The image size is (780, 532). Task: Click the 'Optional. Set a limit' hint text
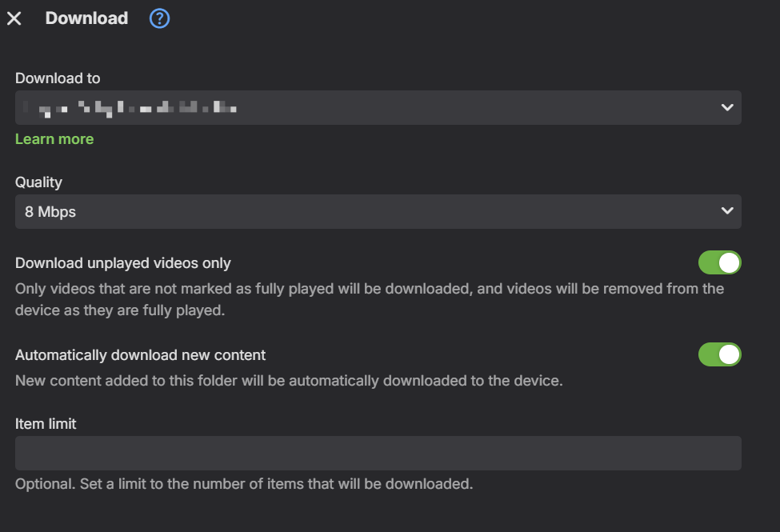tap(244, 484)
